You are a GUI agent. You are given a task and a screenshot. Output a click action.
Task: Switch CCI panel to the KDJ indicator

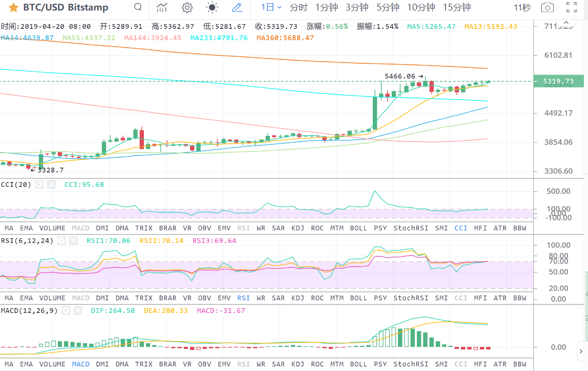point(298,228)
